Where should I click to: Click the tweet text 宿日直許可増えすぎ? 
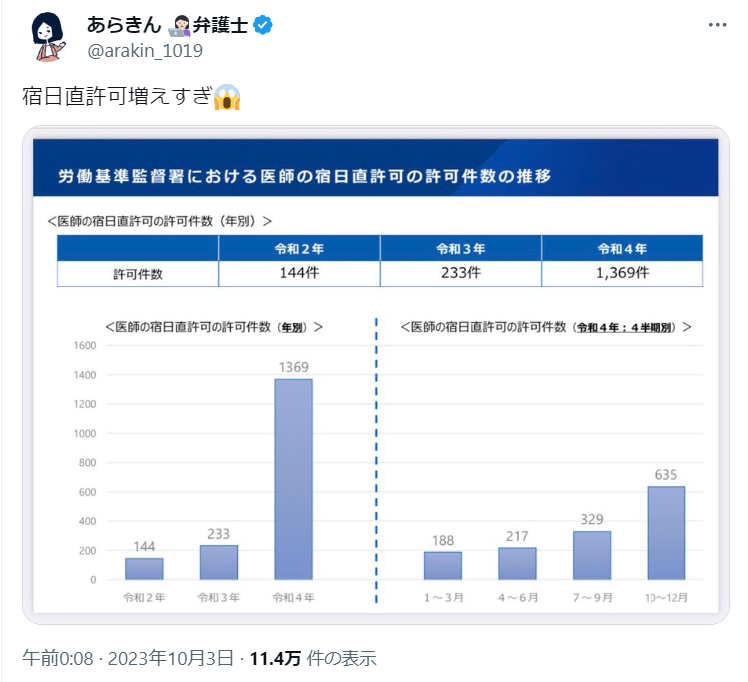116,97
